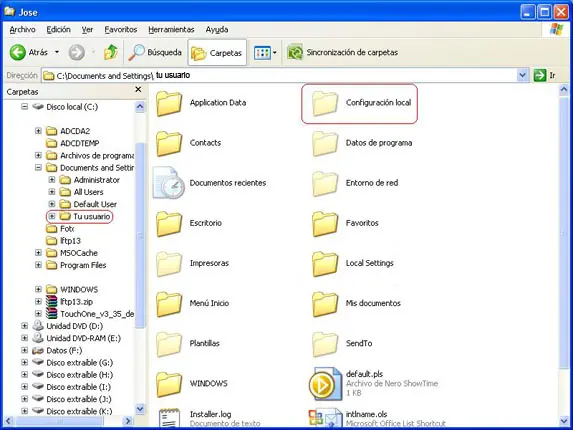Viewport: 573px width, 430px height.
Task: Select the Documentos recientes icon
Action: (x=168, y=183)
